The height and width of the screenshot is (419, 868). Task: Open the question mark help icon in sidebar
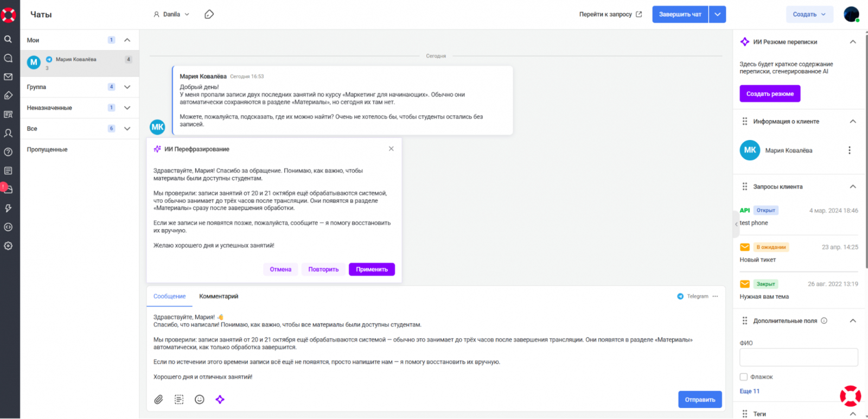pyautogui.click(x=8, y=152)
